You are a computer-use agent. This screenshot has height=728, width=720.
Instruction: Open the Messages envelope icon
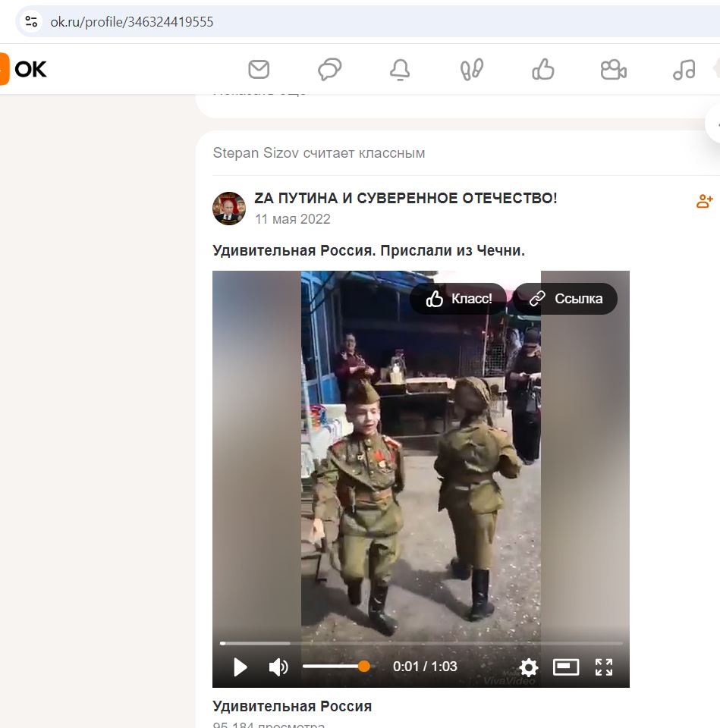[x=259, y=70]
